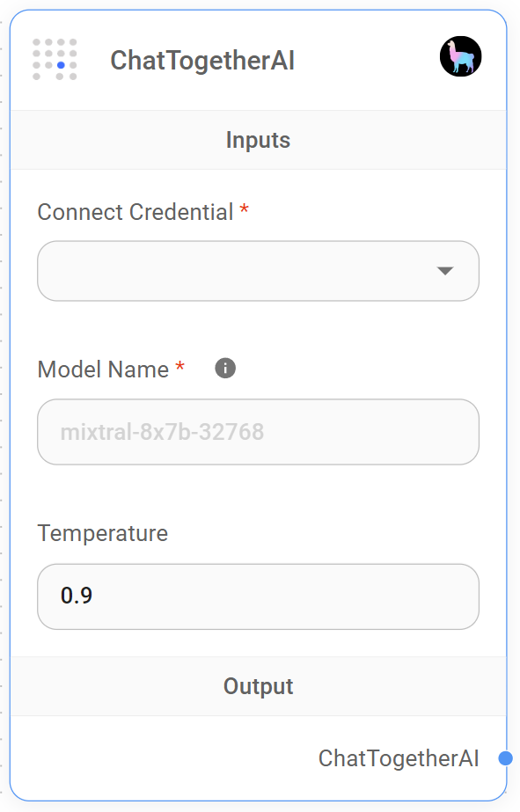Click the mixtral-8x7b-32768 model input field
Image resolution: width=520 pixels, height=812 pixels.
click(x=258, y=432)
